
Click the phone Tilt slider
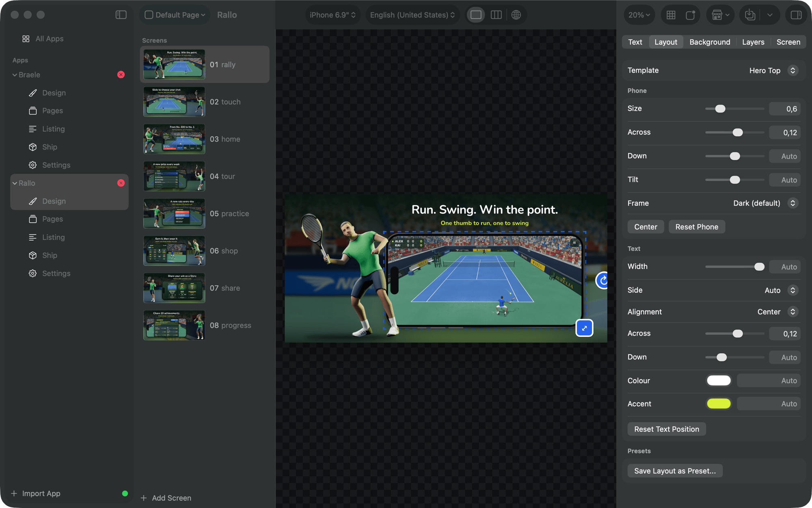coord(734,180)
